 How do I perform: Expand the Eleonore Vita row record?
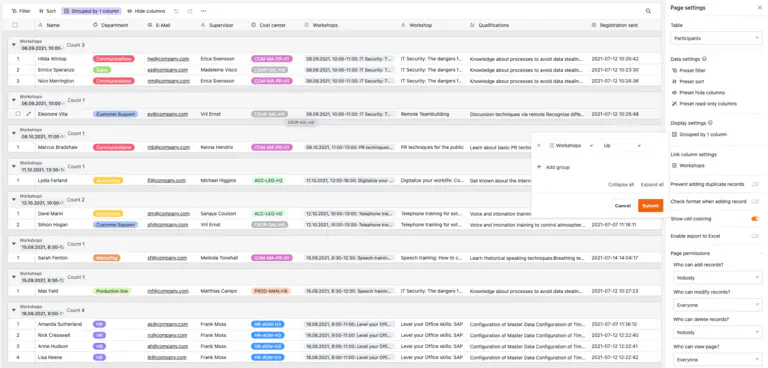coord(28,114)
